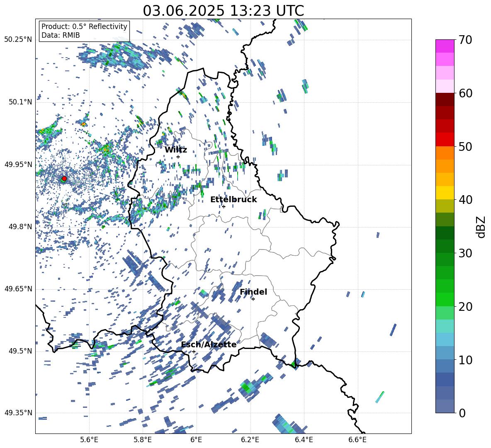491x448 pixels.
Task: Click the 40 value on the colorbar
Action: 465,200
